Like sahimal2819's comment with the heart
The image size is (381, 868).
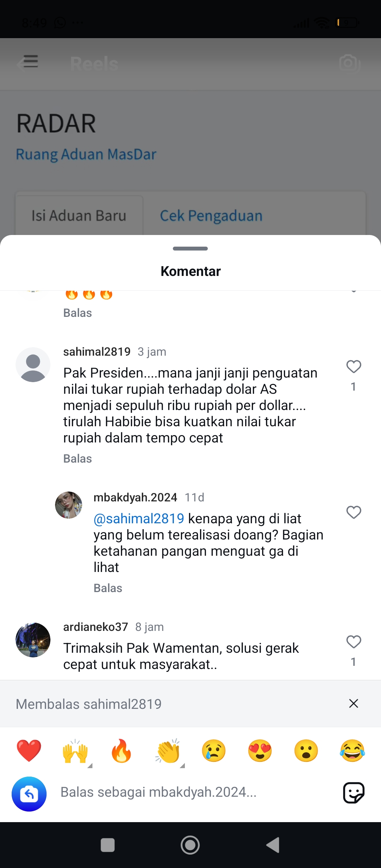[353, 367]
